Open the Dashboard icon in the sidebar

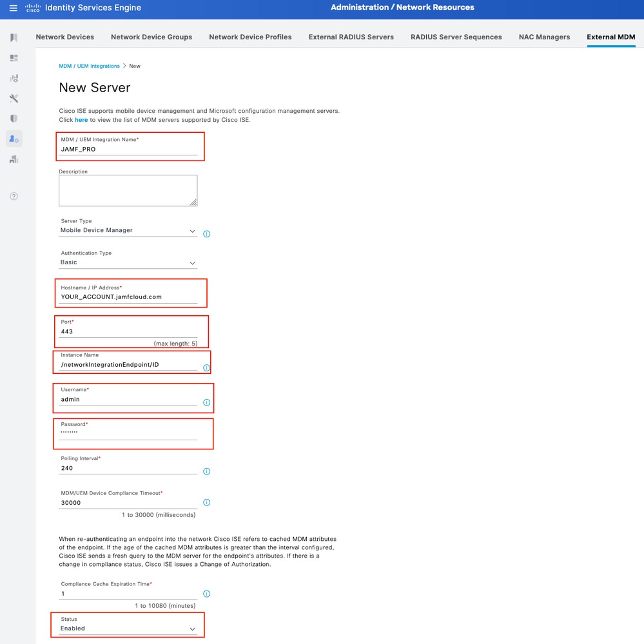(x=13, y=58)
